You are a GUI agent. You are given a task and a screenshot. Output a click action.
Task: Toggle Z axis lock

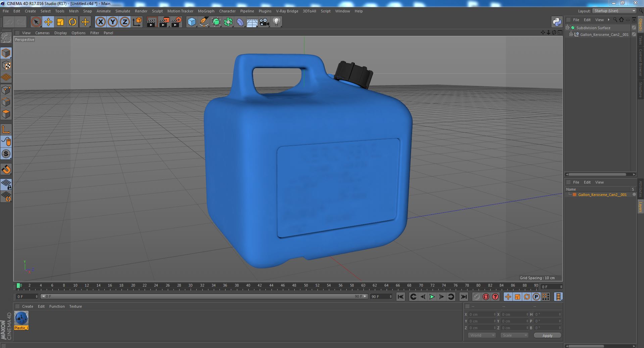click(x=125, y=22)
